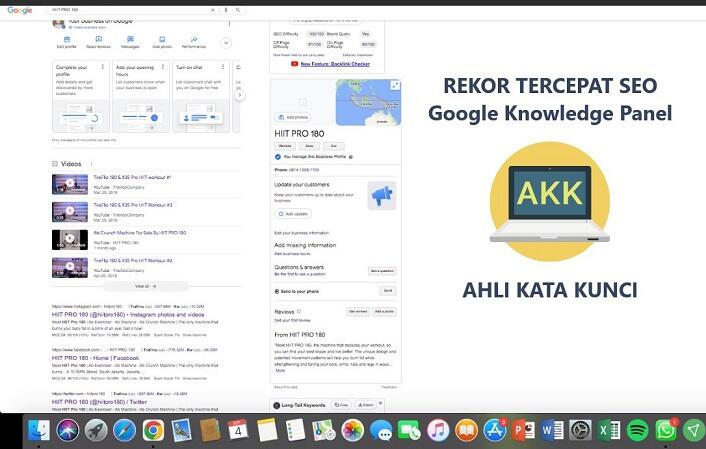Open Google Chrome from the Dock
Image resolution: width=706 pixels, height=449 pixels.
click(x=154, y=431)
